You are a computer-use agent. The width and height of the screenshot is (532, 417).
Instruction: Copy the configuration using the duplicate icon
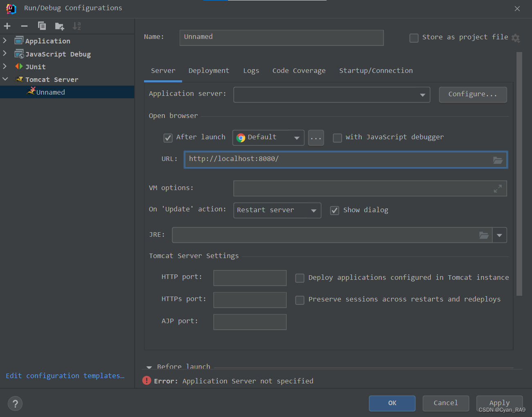coord(42,26)
